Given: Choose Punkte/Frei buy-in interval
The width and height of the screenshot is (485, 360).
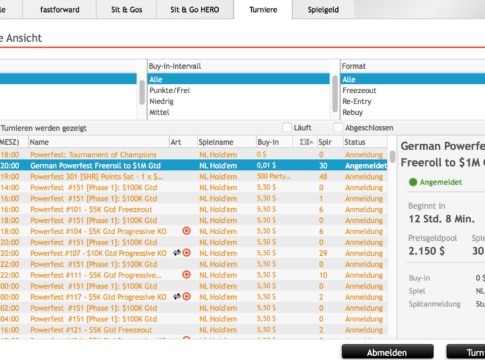Looking at the screenshot, I should tap(239, 90).
